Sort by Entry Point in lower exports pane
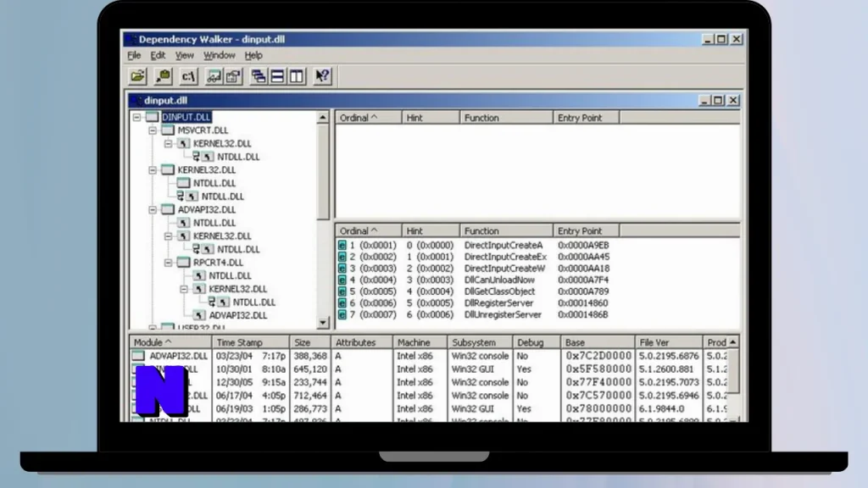868x488 pixels. 586,231
